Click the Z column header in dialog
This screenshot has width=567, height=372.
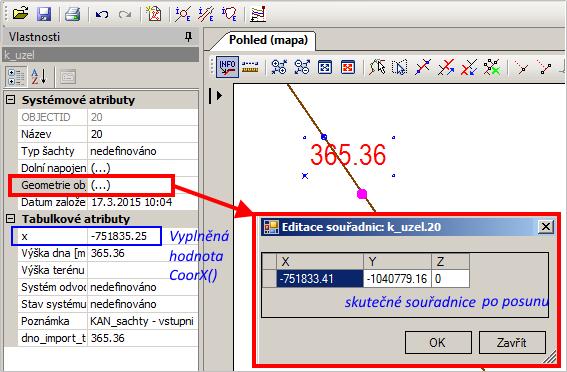(451, 261)
